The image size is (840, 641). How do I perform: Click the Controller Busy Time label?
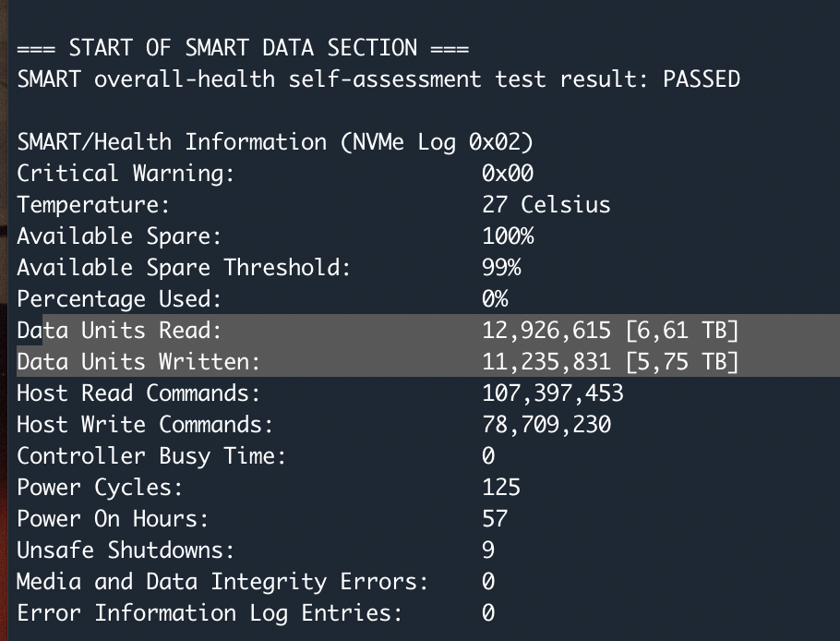(x=151, y=456)
